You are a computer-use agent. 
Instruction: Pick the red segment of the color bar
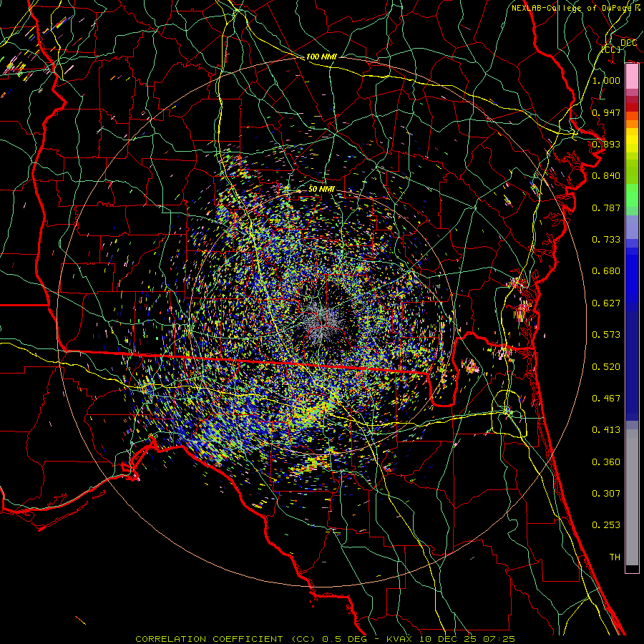tap(632, 107)
